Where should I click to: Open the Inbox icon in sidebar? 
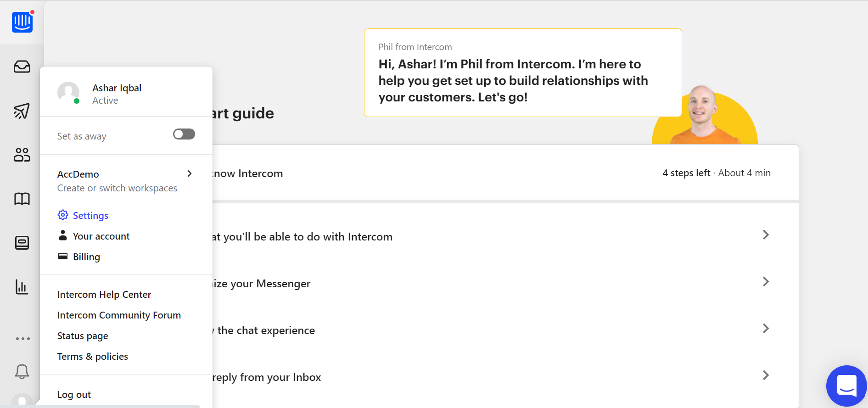click(22, 67)
